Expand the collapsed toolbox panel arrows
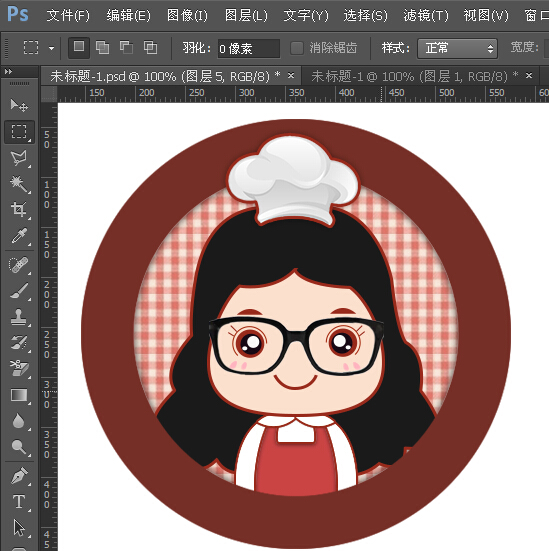The image size is (549, 551). coord(8,72)
